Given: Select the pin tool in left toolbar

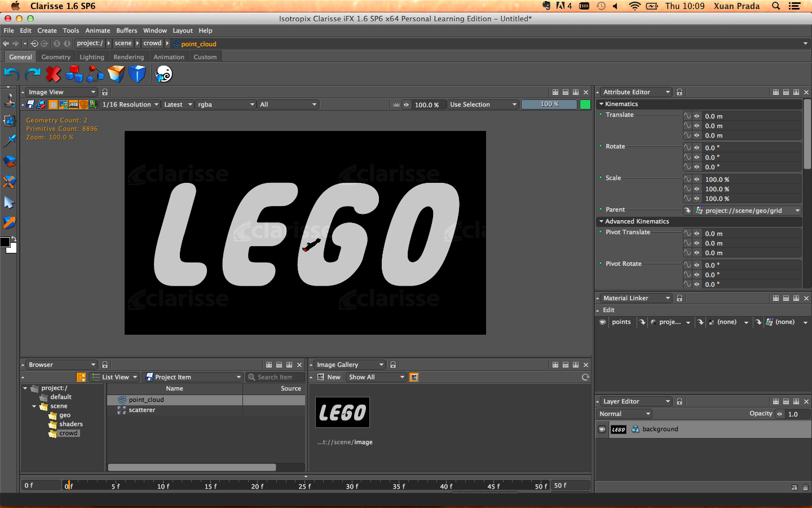Looking at the screenshot, I should (10, 141).
